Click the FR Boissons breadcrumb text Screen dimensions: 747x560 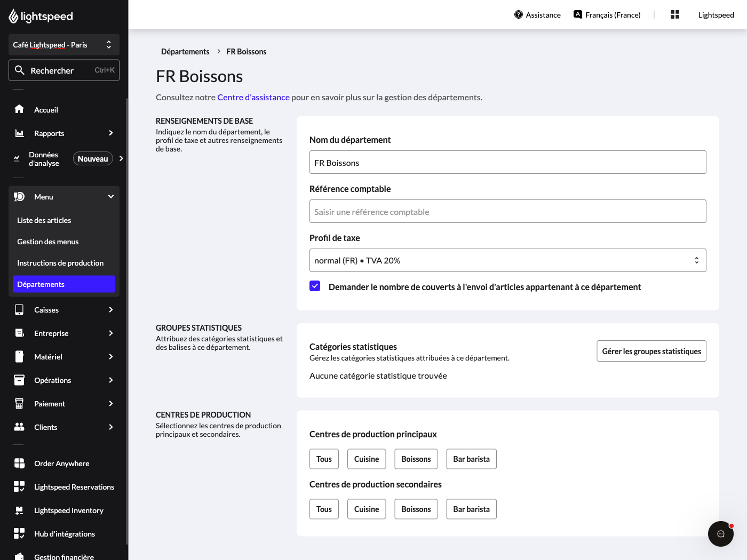click(247, 52)
